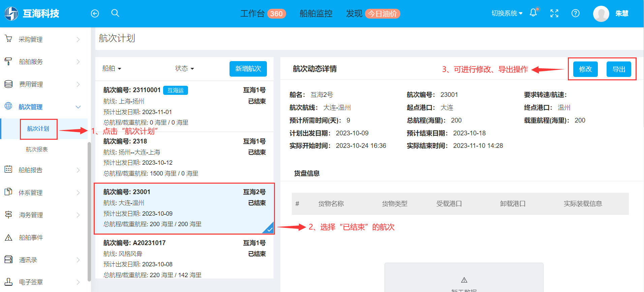644x292 pixels.
Task: Toggle fullscreen mode icon
Action: (x=554, y=14)
